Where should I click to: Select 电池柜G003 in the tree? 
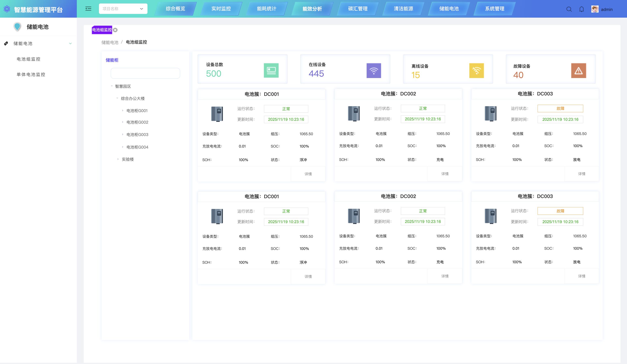click(137, 135)
